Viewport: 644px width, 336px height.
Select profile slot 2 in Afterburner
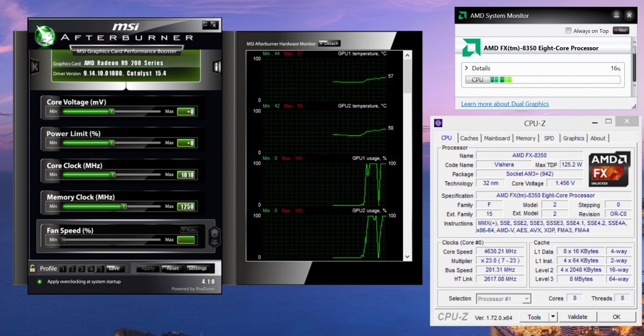(72, 268)
